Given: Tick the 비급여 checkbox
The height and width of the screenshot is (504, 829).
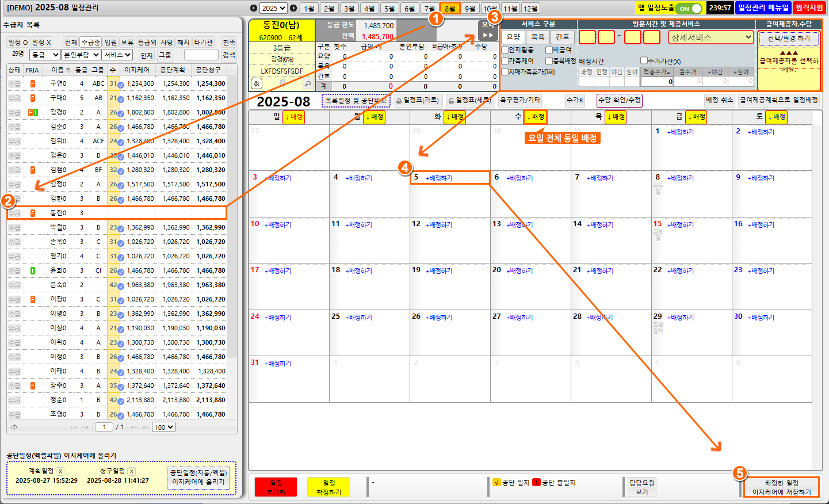Looking at the screenshot, I should tap(549, 50).
